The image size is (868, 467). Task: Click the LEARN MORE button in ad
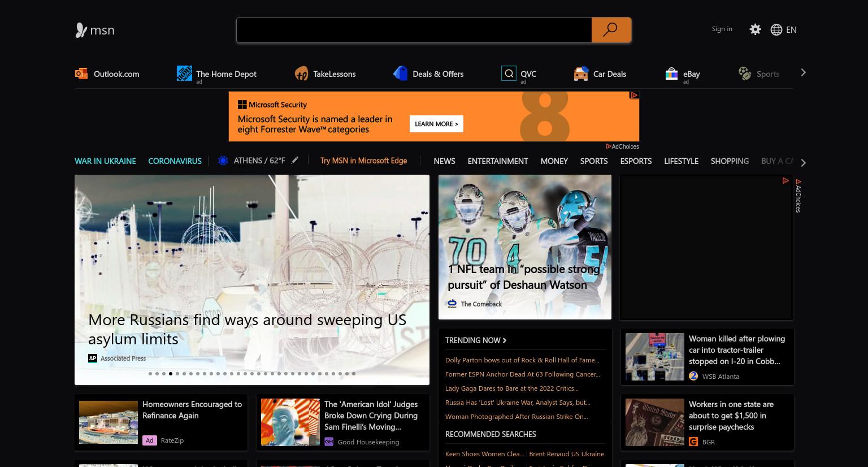point(436,124)
